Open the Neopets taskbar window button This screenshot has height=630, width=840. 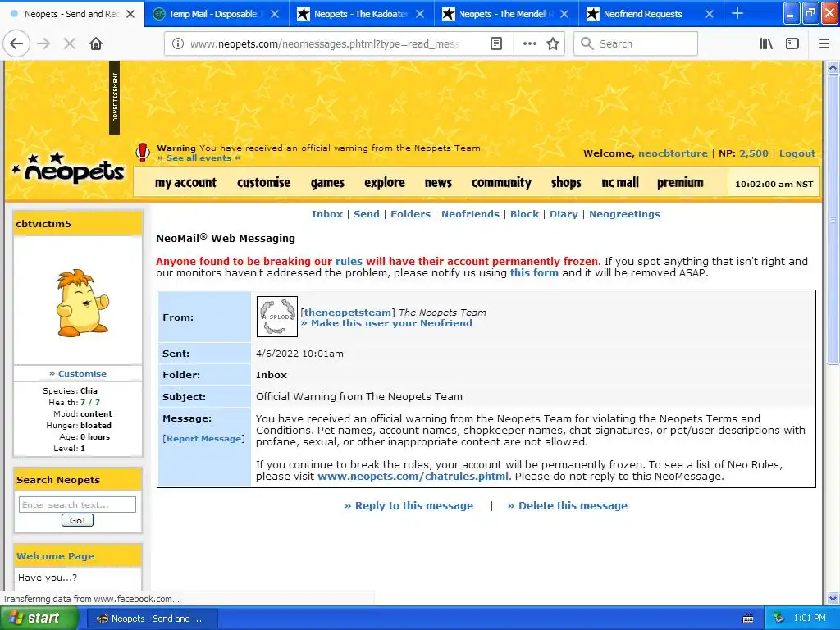coord(152,619)
